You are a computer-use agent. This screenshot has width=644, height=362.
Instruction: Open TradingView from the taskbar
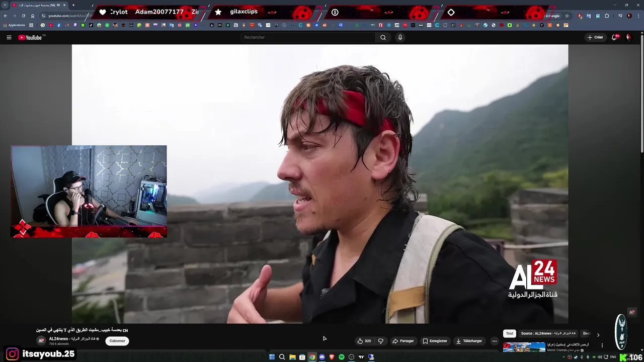[x=361, y=357]
